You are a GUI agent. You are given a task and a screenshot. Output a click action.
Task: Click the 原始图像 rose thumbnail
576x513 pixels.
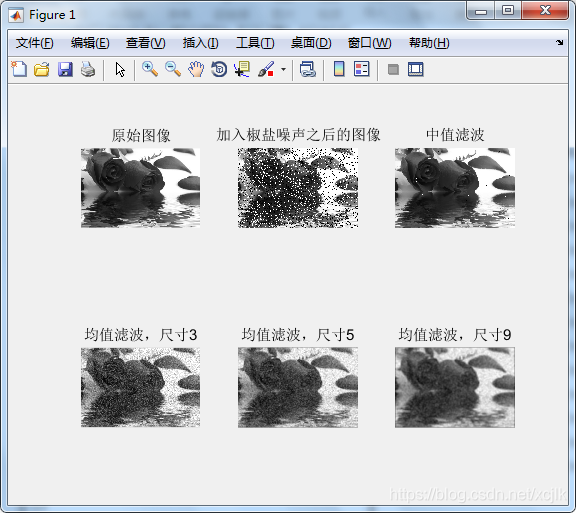click(x=141, y=188)
